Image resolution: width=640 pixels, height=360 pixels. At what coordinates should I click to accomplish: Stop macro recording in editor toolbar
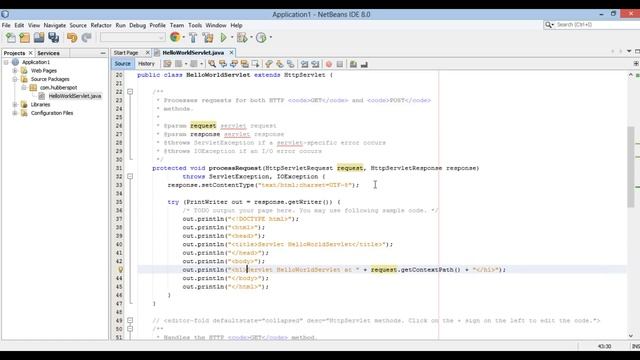(x=340, y=64)
